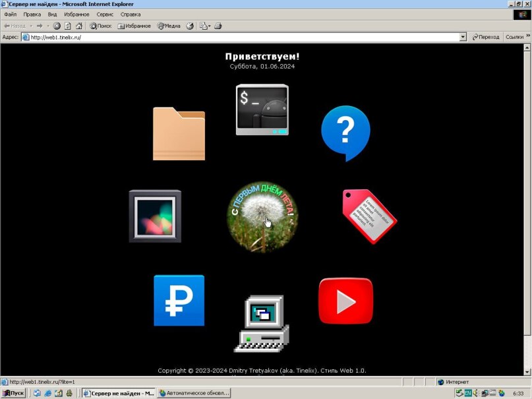
Task: Open the gallery picture frame icon
Action: click(x=155, y=216)
